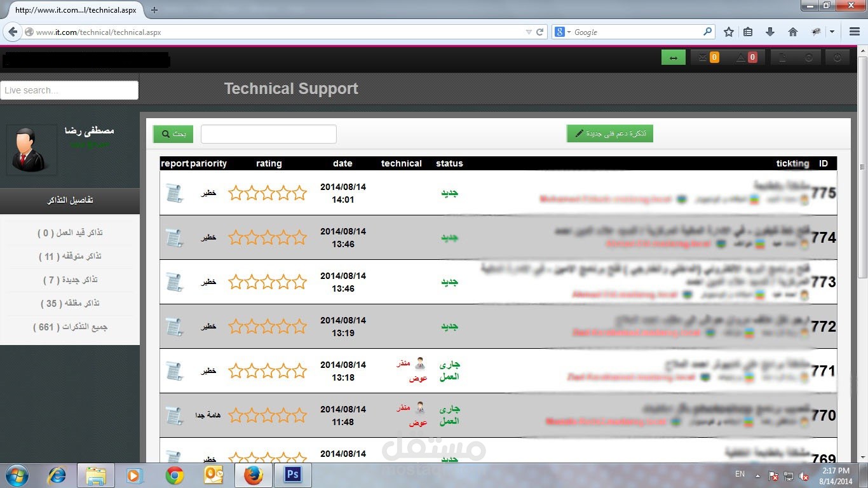Rate ticket 775 five stars
The height and width of the screenshot is (488, 868).
[299, 193]
